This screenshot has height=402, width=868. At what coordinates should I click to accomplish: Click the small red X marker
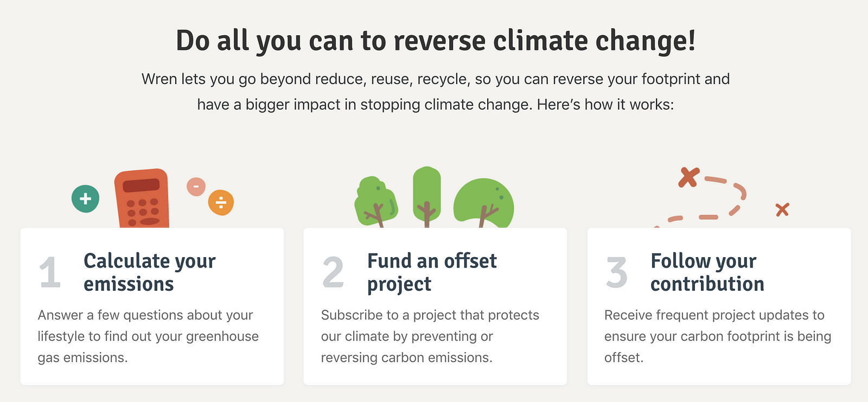[x=782, y=209]
